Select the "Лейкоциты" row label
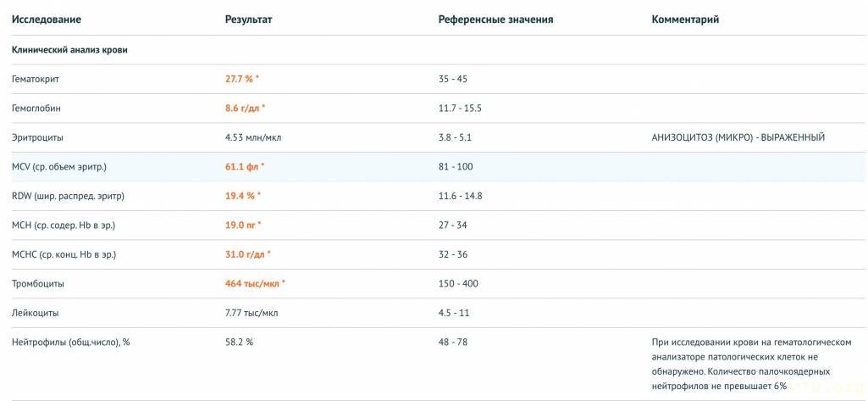 point(36,313)
